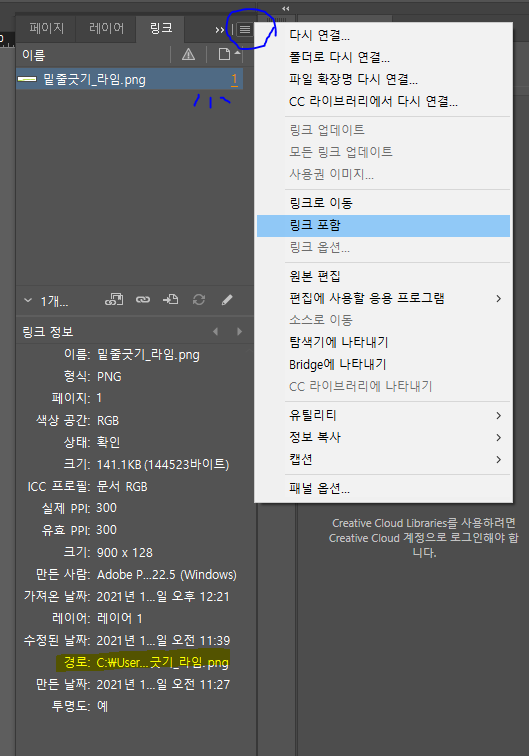529x756 pixels.
Task: Click the 가져온 날짜 value
Action: click(163, 597)
